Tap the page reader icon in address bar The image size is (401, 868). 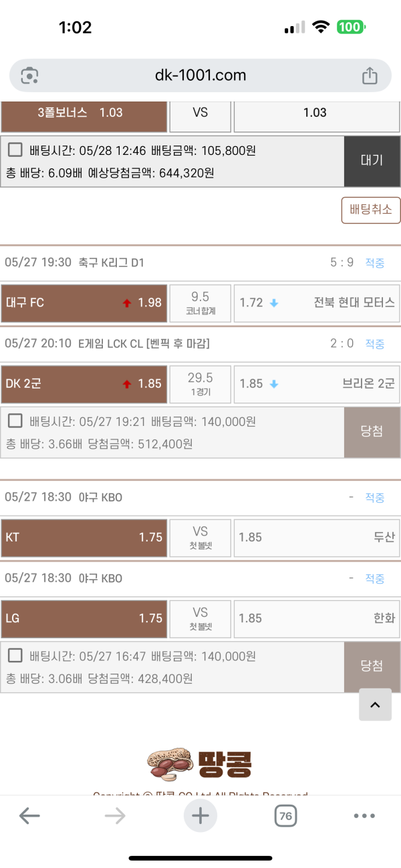30,75
